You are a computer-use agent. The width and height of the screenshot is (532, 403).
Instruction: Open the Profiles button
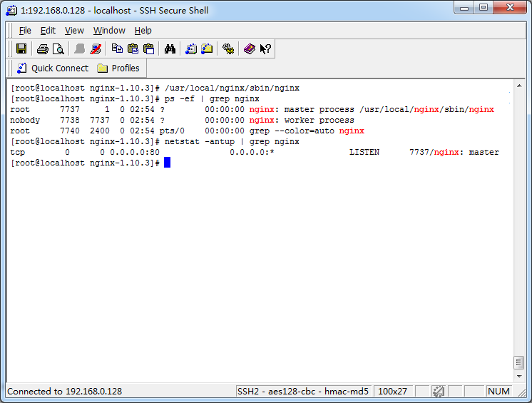[118, 68]
